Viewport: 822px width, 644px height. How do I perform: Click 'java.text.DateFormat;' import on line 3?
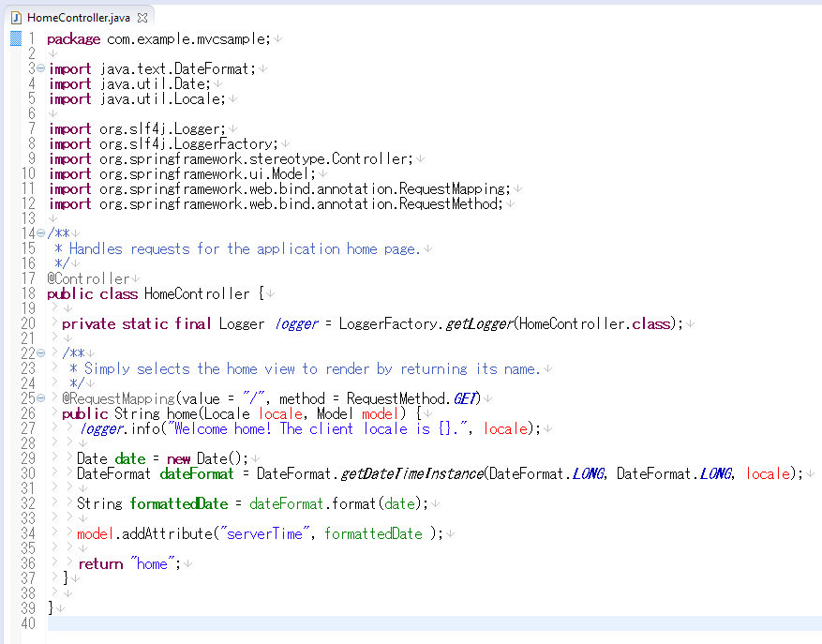(x=178, y=69)
